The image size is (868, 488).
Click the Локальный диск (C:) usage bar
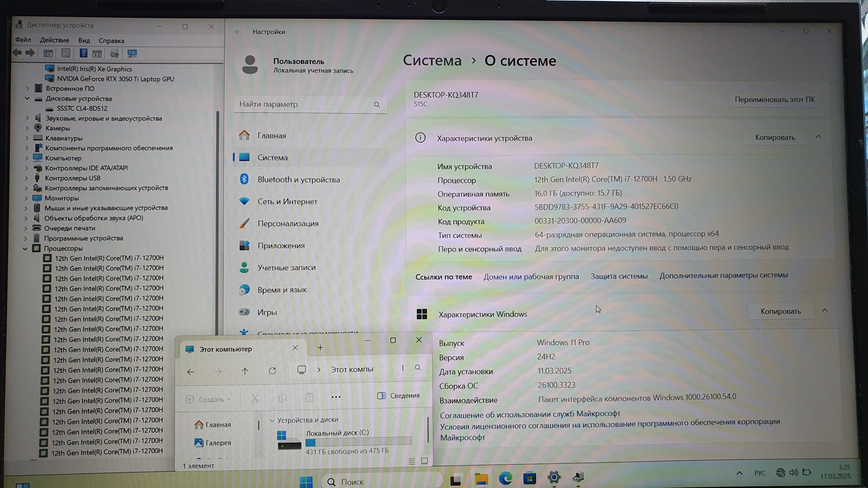coord(358,442)
